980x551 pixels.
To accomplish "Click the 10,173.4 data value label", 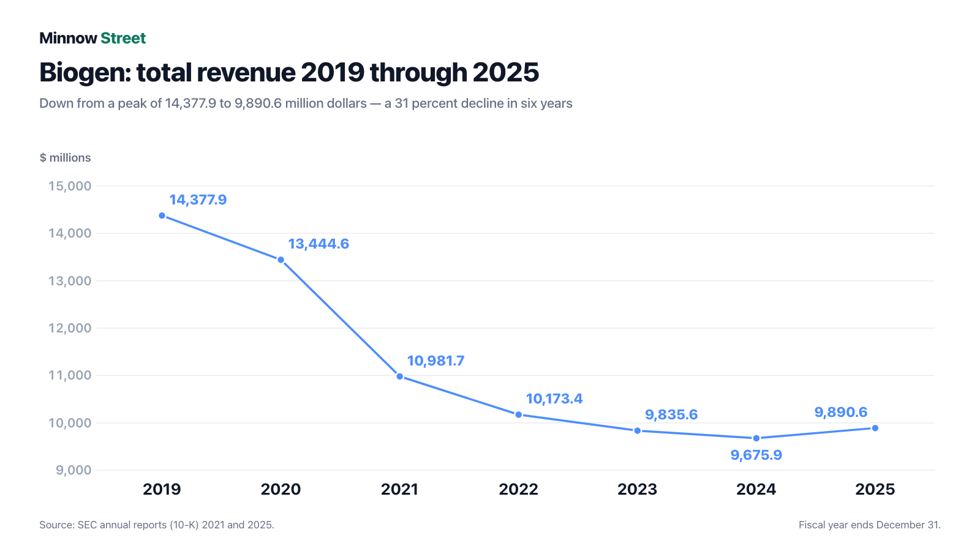I will [554, 399].
